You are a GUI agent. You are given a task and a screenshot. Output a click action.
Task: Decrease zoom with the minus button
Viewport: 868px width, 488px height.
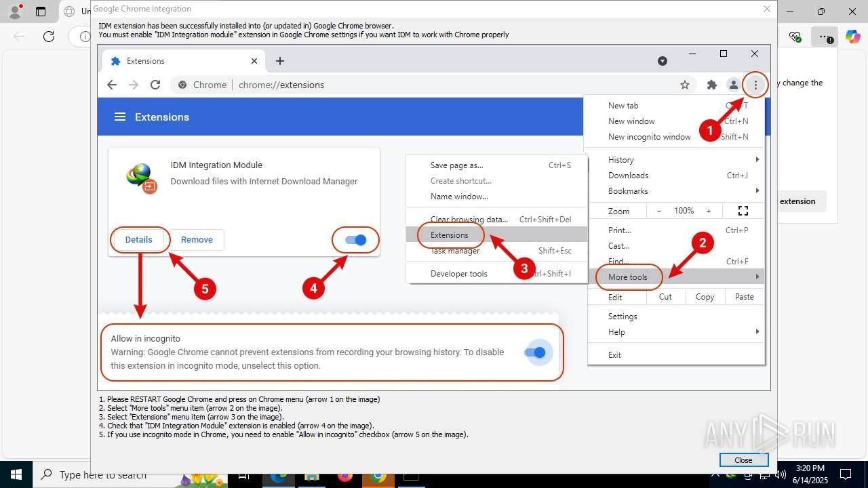[658, 211]
